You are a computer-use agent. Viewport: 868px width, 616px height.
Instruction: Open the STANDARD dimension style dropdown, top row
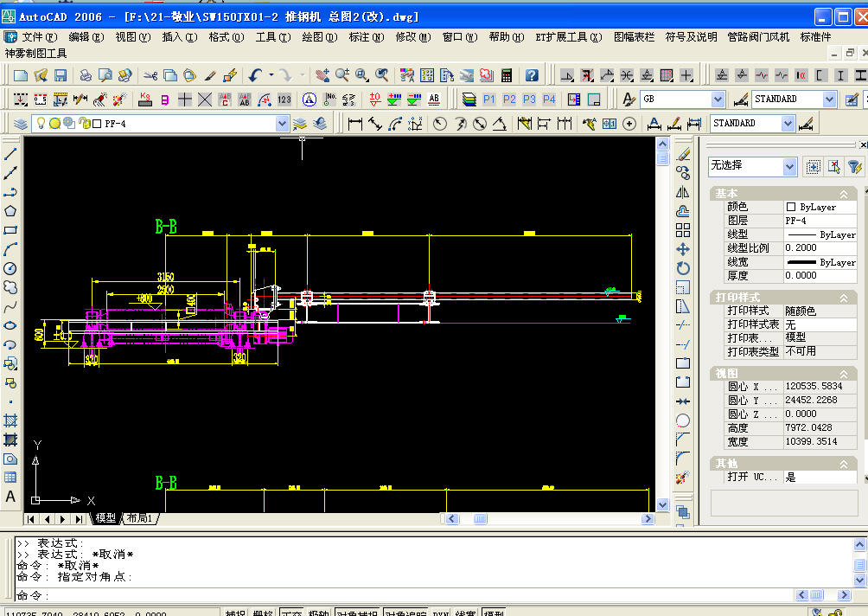(x=829, y=99)
